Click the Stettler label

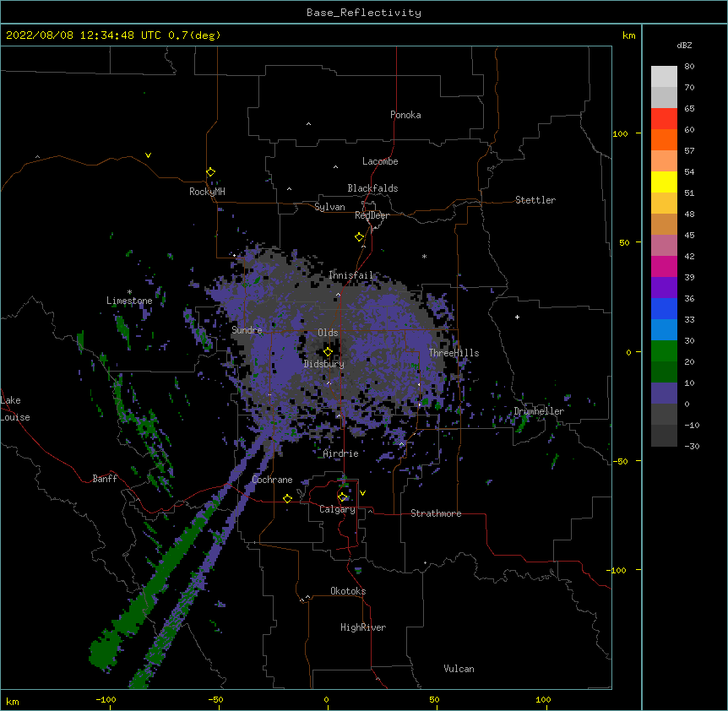click(x=535, y=200)
